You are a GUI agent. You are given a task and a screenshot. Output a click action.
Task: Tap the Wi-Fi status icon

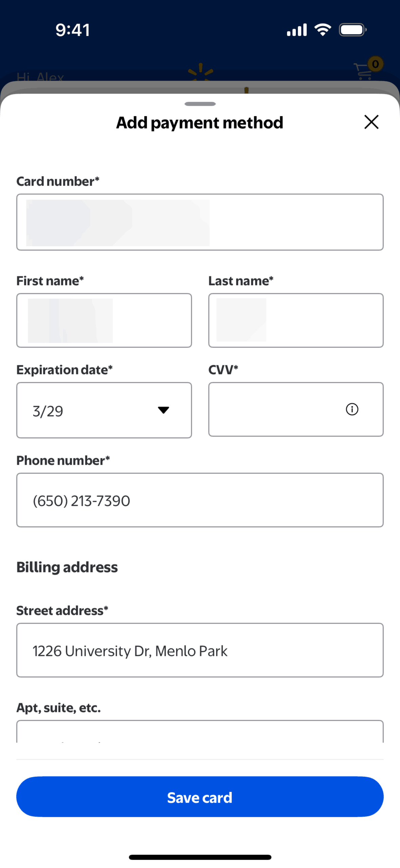pos(323,30)
